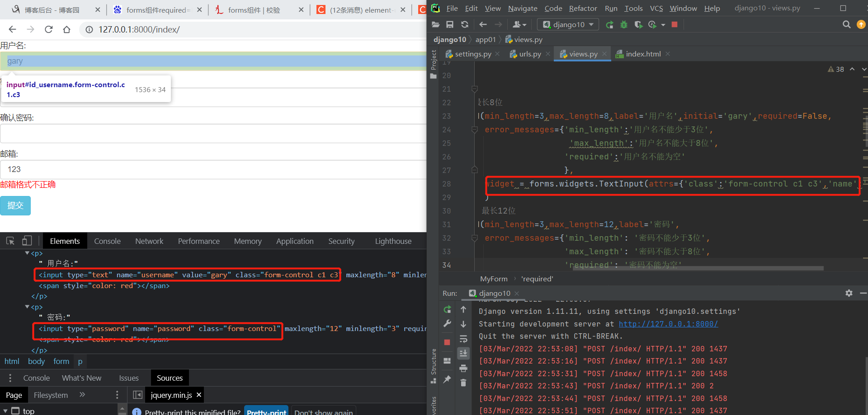Viewport: 868px width, 415px height.
Task: Go to browser home page
Action: tap(66, 29)
